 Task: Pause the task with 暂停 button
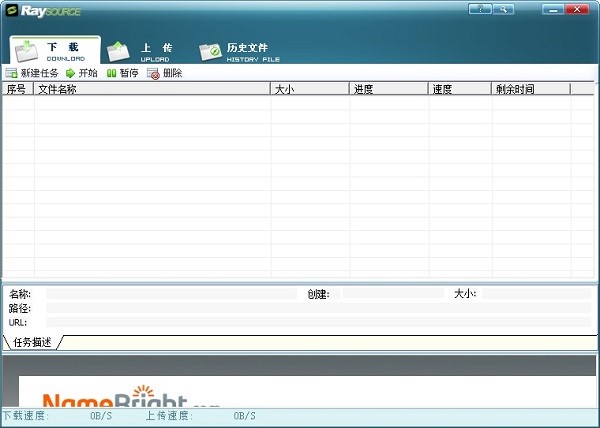pyautogui.click(x=122, y=73)
